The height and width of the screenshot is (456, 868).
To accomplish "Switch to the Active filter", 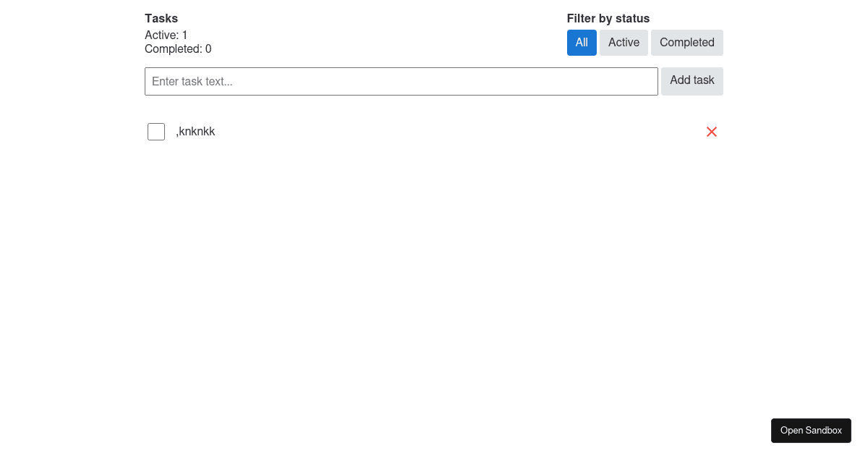I will (x=624, y=43).
